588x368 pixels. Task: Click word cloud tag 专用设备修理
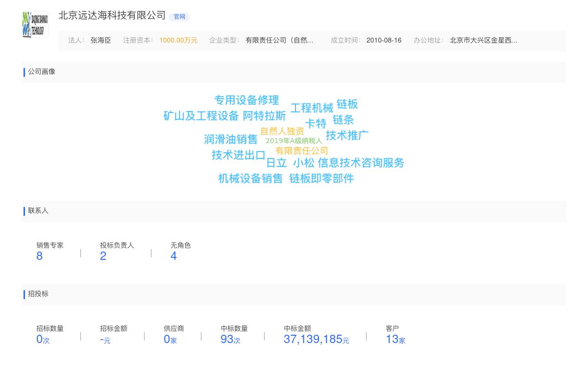246,100
